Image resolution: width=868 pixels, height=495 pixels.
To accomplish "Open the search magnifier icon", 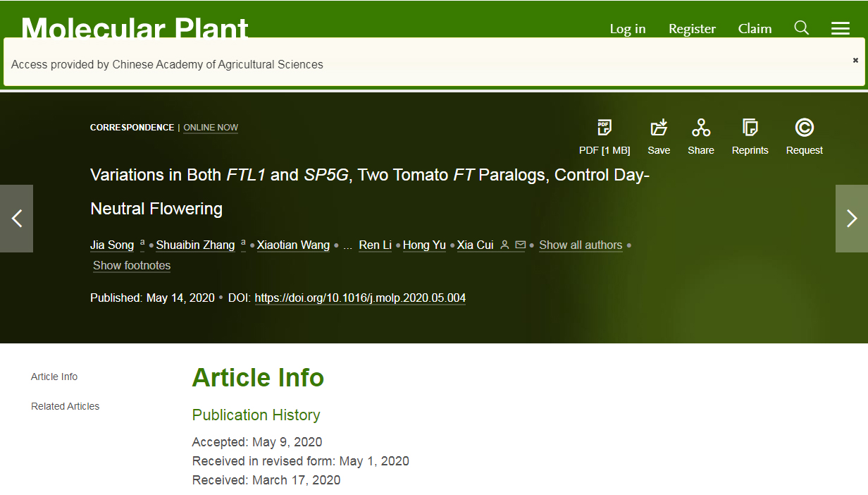I will tap(801, 28).
